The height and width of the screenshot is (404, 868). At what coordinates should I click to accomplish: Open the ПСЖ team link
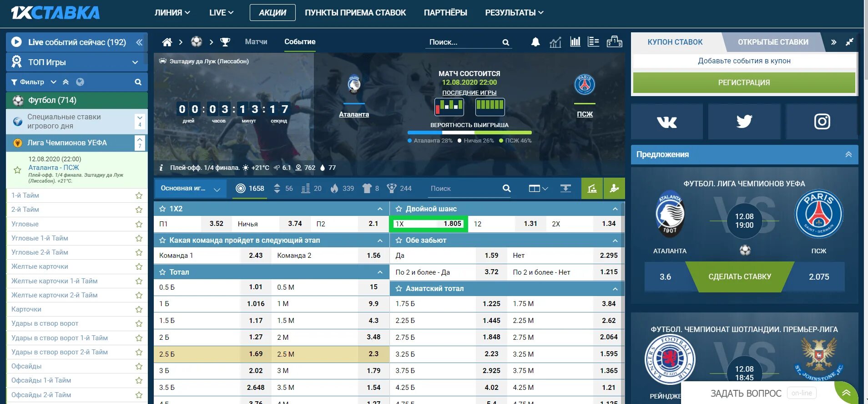click(x=585, y=114)
